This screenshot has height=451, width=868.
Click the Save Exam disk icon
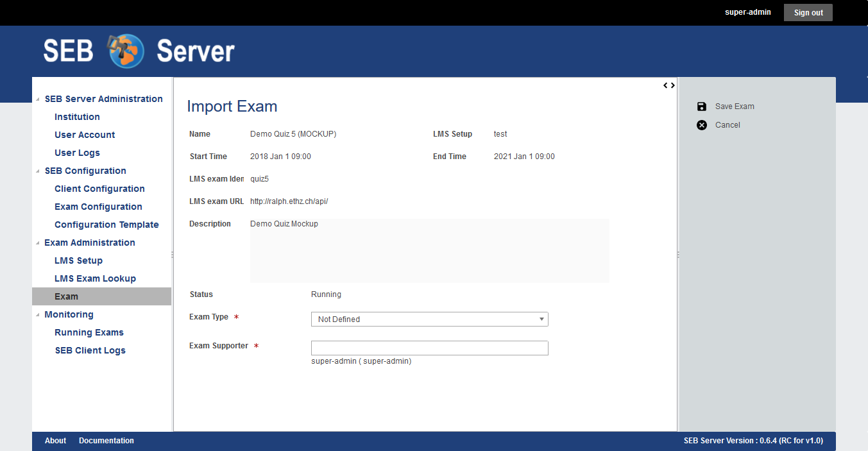pyautogui.click(x=702, y=106)
